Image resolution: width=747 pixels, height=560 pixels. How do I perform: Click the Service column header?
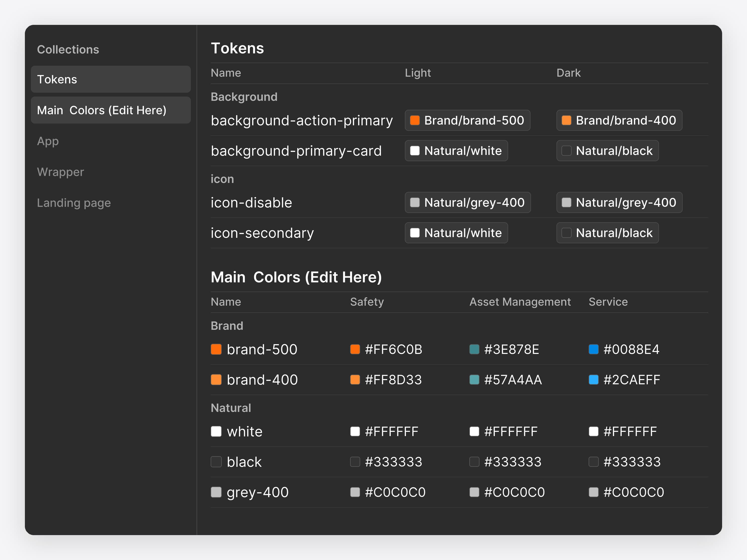click(x=608, y=302)
